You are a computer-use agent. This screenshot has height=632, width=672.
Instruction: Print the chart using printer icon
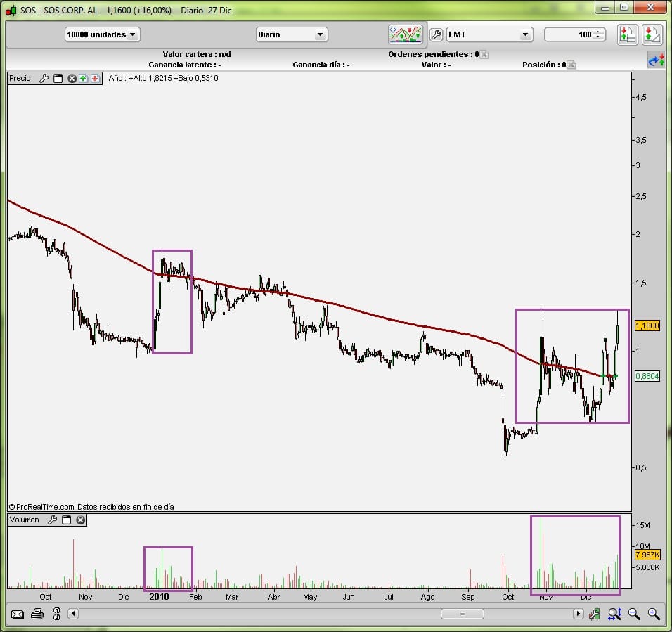tap(37, 614)
